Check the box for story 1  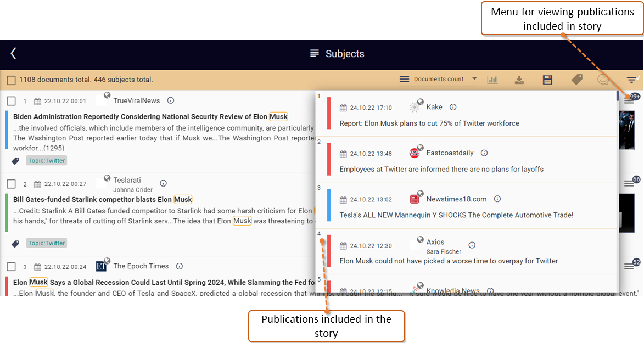[11, 101]
